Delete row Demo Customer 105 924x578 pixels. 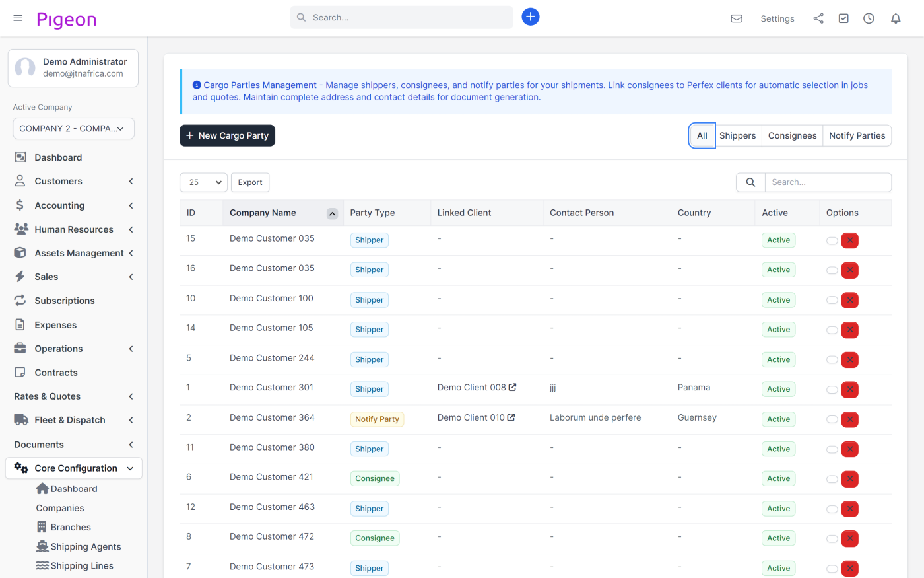click(850, 330)
